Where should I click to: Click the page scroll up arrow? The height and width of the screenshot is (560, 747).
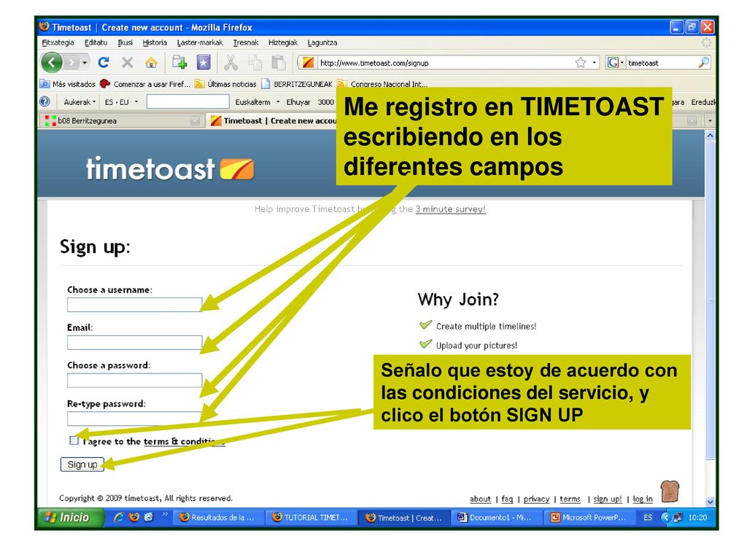710,135
